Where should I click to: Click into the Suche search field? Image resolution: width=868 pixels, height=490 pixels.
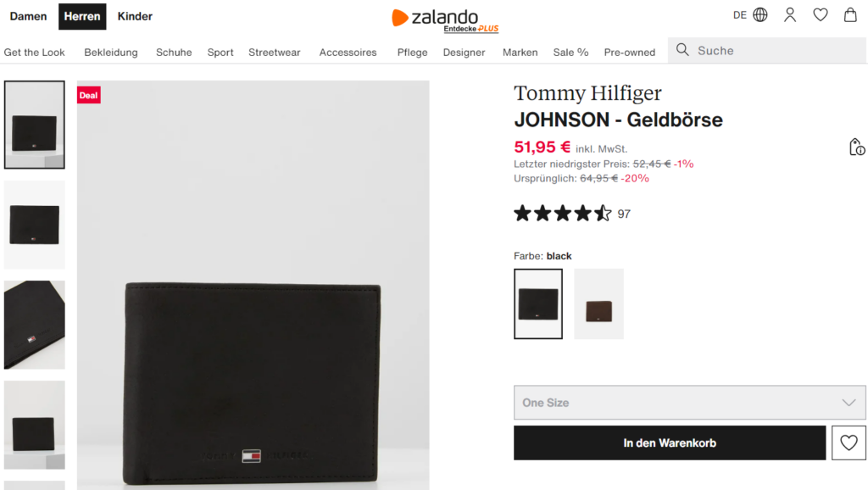(776, 51)
